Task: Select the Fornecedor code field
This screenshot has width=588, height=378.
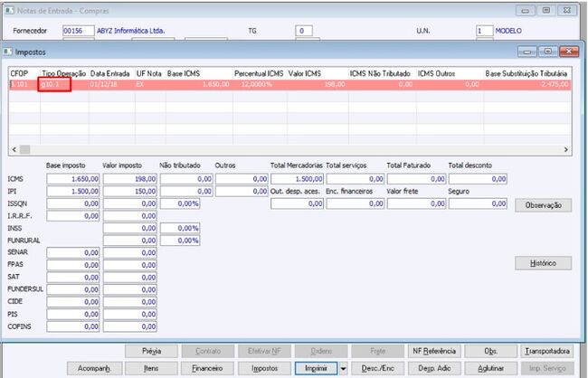Action: [x=79, y=31]
